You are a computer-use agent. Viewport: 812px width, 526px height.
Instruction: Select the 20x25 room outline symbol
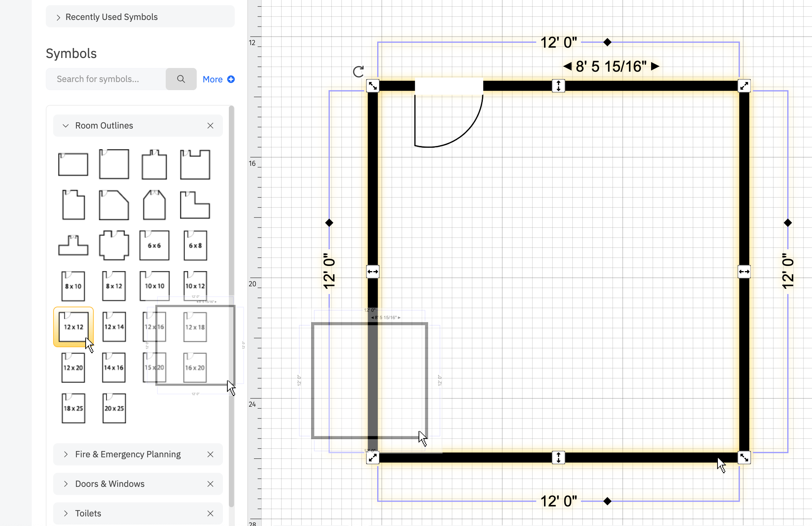tap(114, 408)
